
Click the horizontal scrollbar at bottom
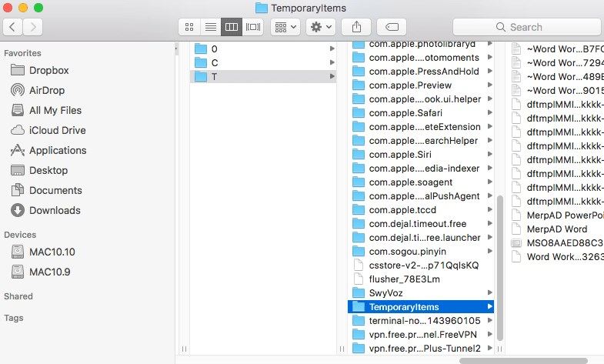523,361
